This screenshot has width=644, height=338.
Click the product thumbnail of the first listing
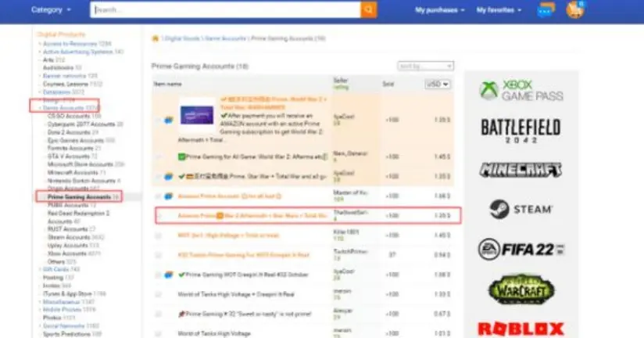coord(197,115)
